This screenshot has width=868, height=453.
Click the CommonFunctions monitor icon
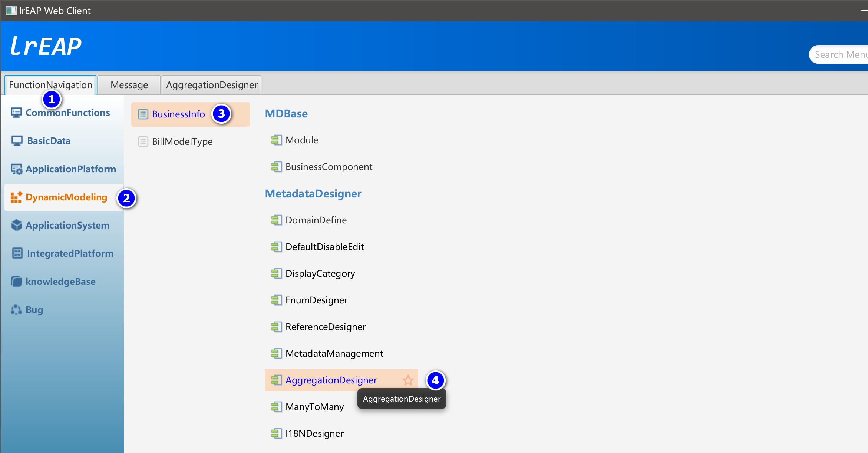[x=16, y=113]
